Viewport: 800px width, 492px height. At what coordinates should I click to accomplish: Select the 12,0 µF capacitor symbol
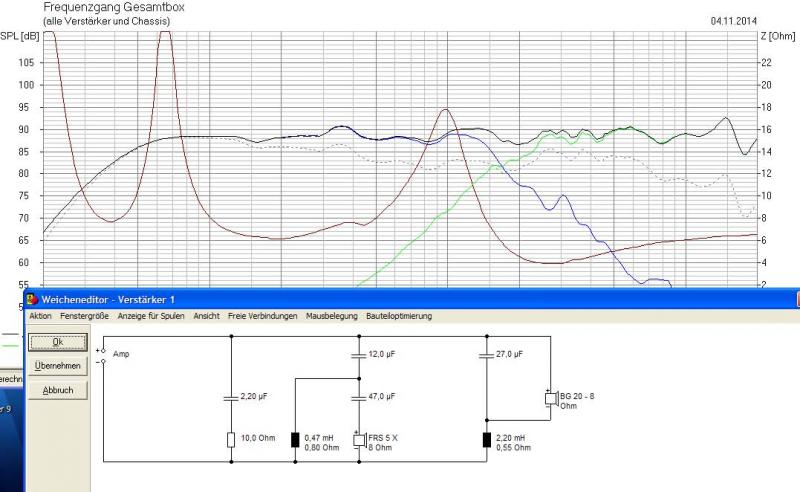click(359, 355)
